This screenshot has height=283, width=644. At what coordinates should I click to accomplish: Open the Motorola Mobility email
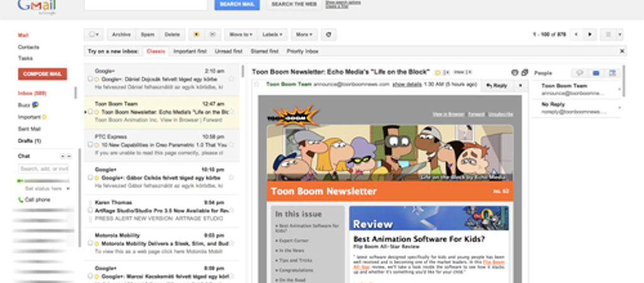162,243
